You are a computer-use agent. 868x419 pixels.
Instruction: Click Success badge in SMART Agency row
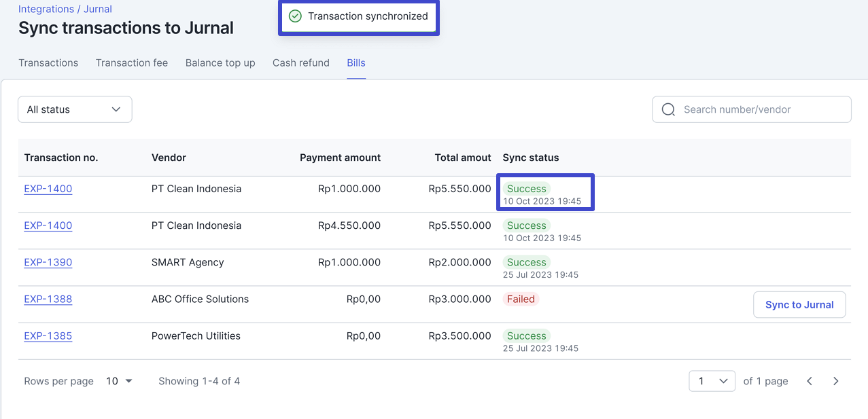click(x=527, y=262)
